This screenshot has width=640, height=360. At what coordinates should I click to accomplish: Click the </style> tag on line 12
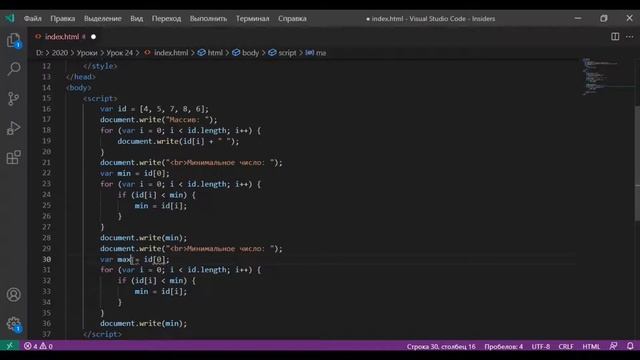click(x=100, y=66)
